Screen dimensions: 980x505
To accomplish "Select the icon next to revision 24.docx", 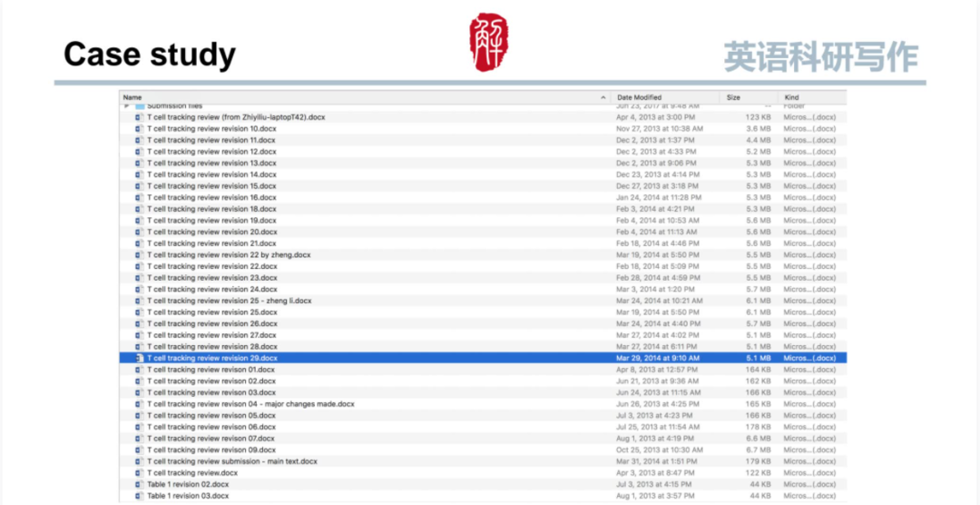I will point(140,289).
